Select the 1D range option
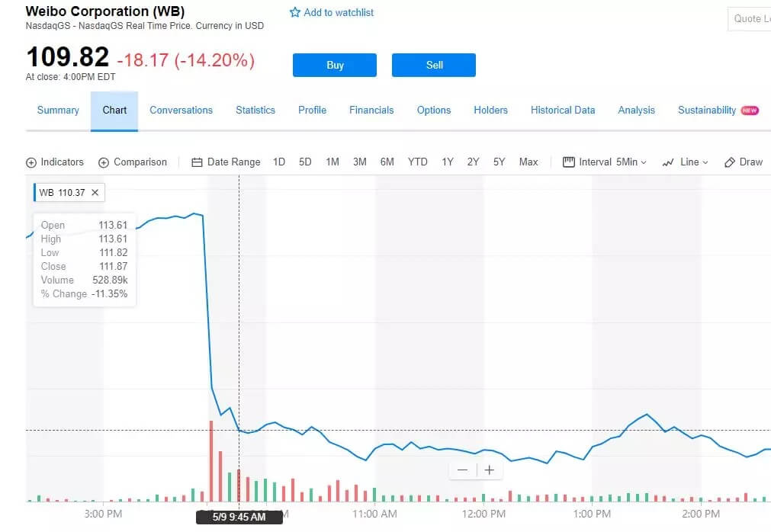This screenshot has height=532, width=771. [279, 162]
